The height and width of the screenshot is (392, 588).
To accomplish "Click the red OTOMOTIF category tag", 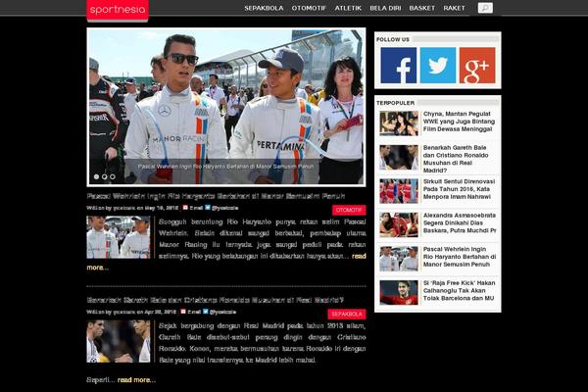I will (349, 210).
